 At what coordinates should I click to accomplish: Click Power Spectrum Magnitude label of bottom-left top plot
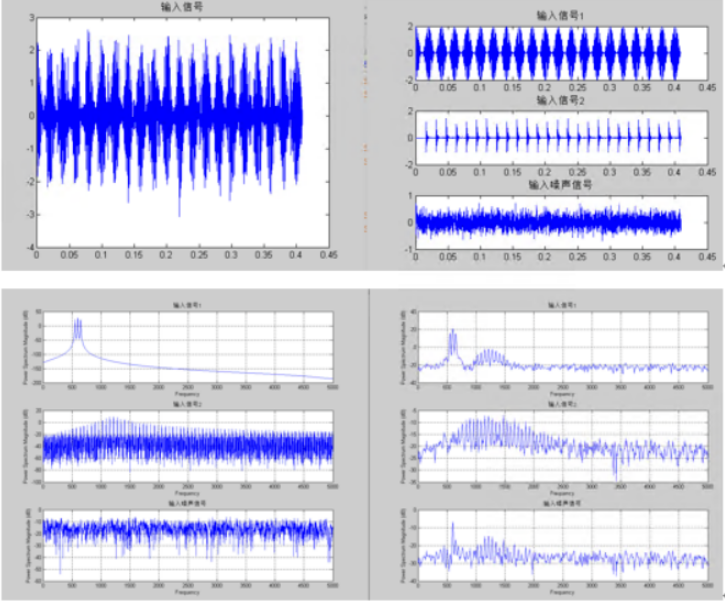click(x=25, y=346)
